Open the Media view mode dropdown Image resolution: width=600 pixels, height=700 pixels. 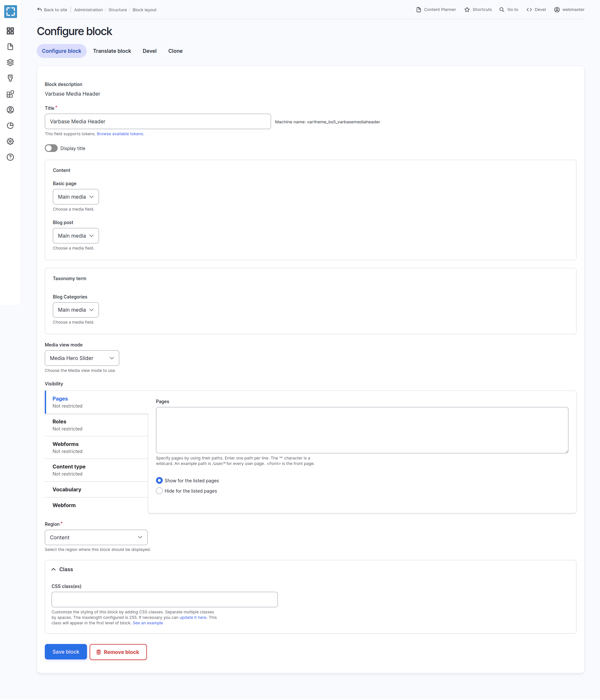82,358
